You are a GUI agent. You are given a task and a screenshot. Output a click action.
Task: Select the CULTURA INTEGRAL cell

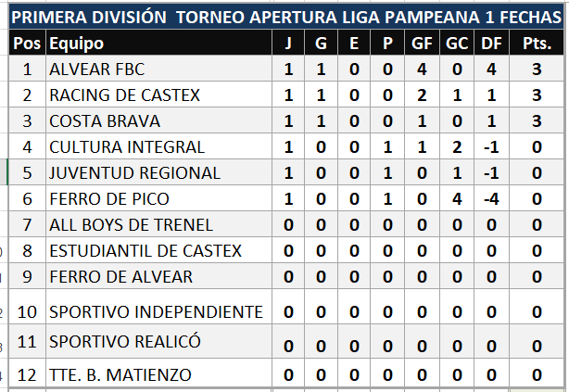point(127,147)
